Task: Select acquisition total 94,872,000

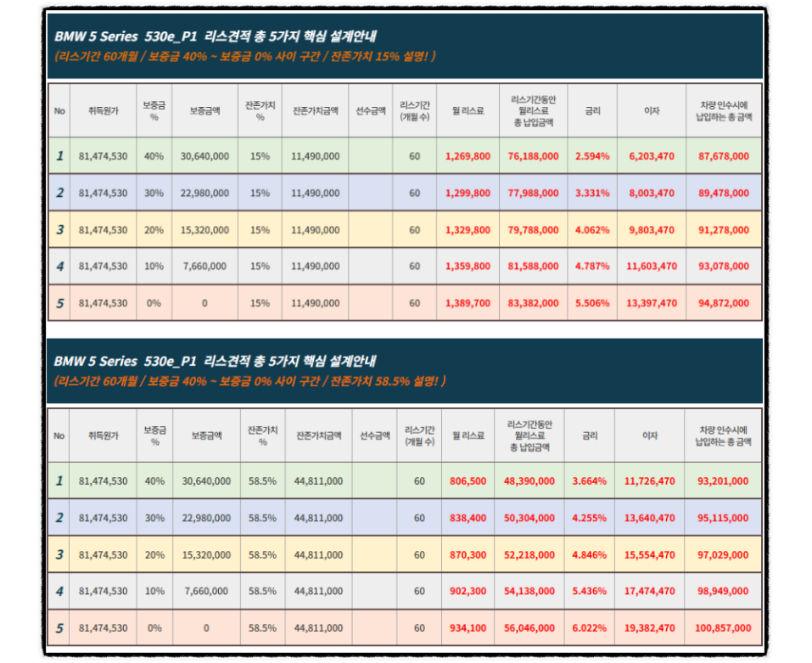Action: point(724,303)
